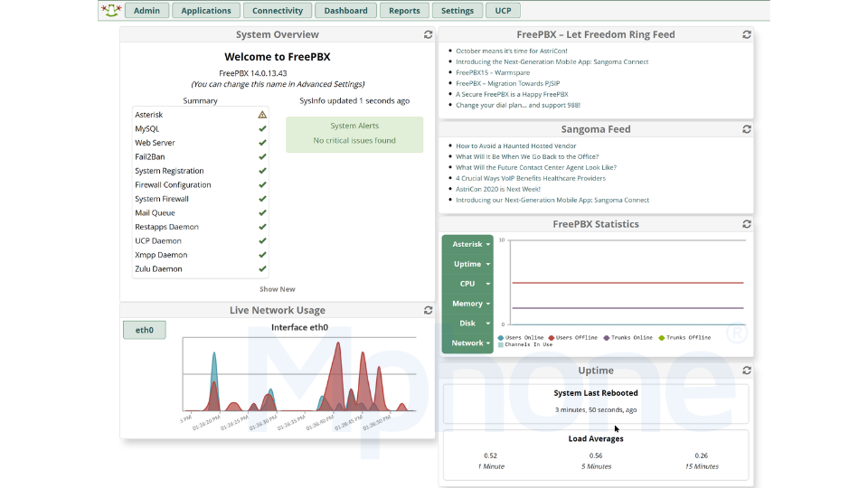The image size is (868, 488).
Task: Expand the Network statistics dropdown
Action: pos(467,343)
